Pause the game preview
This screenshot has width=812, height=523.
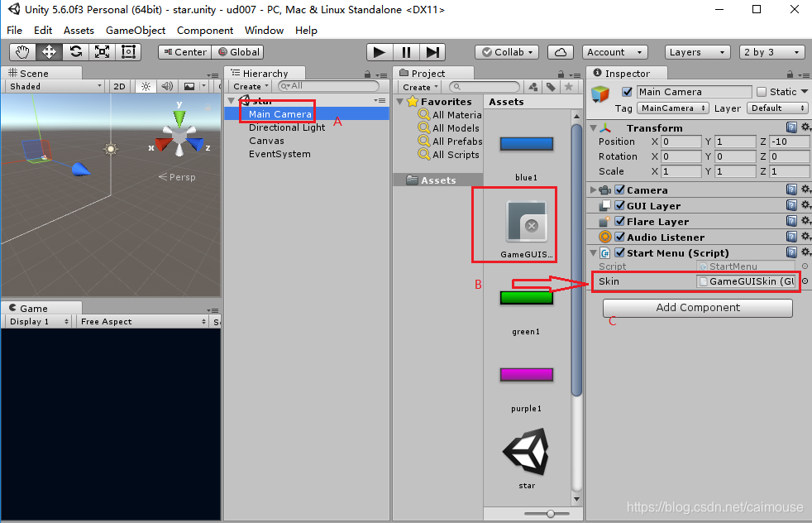406,52
